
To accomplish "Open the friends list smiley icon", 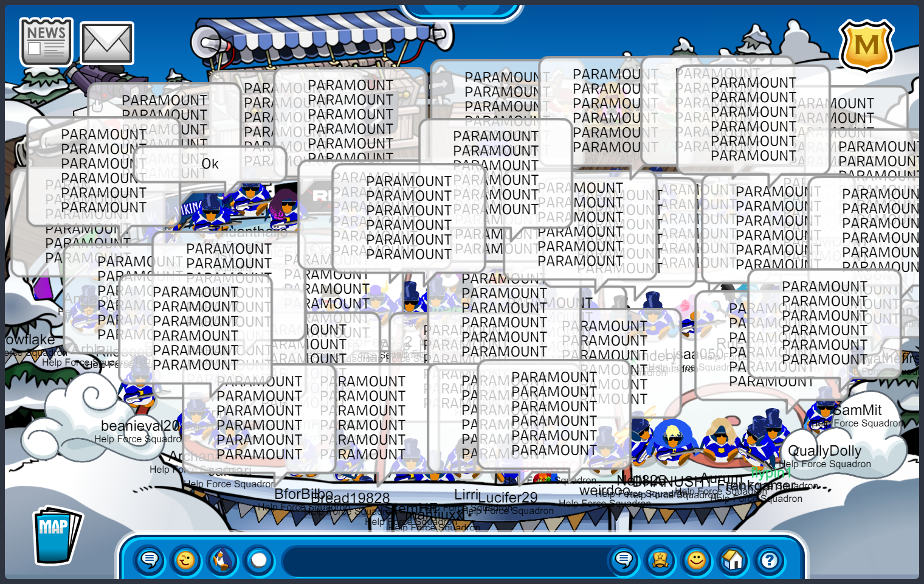I will pos(697,560).
